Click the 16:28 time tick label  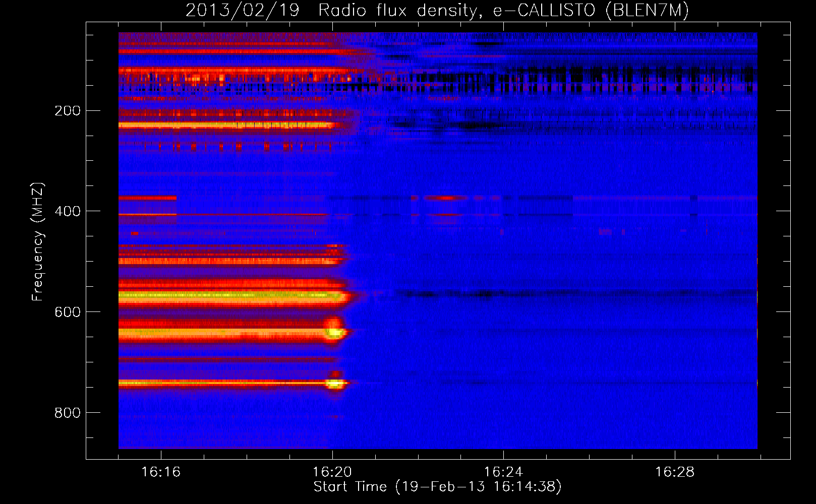coord(675,472)
